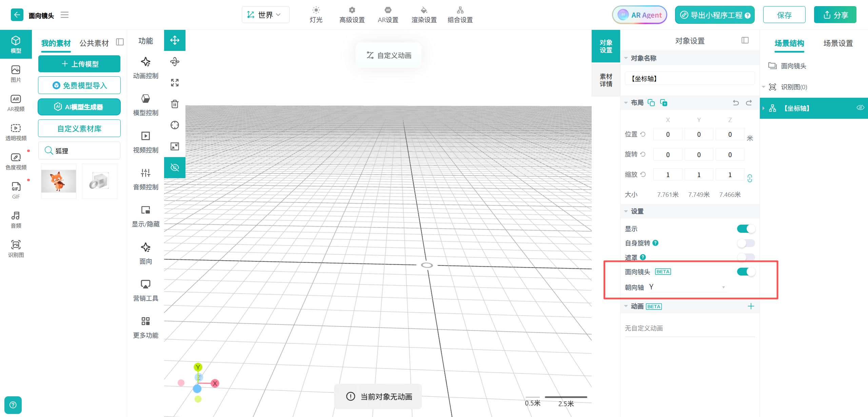Open 动画控制 function
The width and height of the screenshot is (868, 417).
(x=145, y=68)
